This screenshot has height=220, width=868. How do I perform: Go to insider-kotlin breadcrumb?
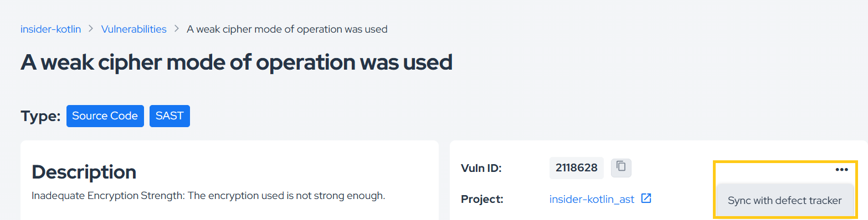click(x=50, y=29)
